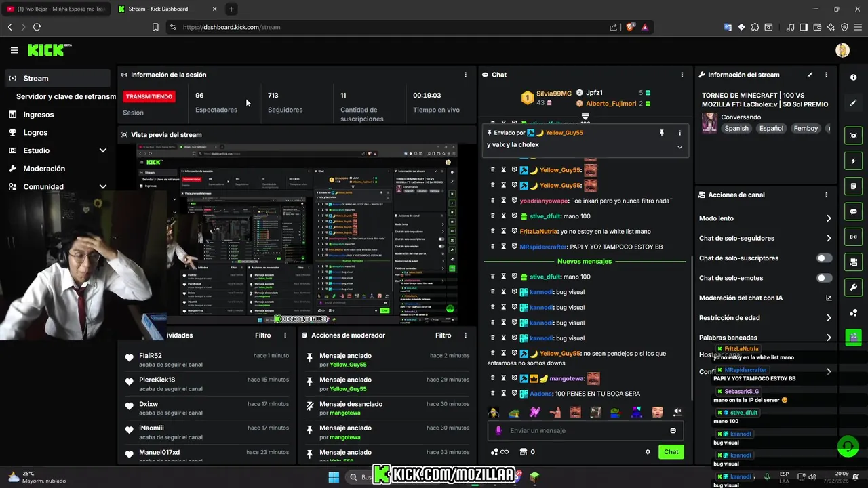Click the Femboy tag
This screenshot has height=488, width=868.
[806, 128]
